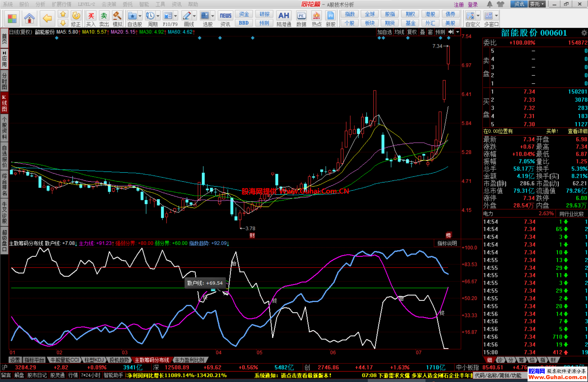Screen dimensions: 588x382
Task: Select the page-down yellow arrow icon
Action: pyautogui.click(x=63, y=23)
